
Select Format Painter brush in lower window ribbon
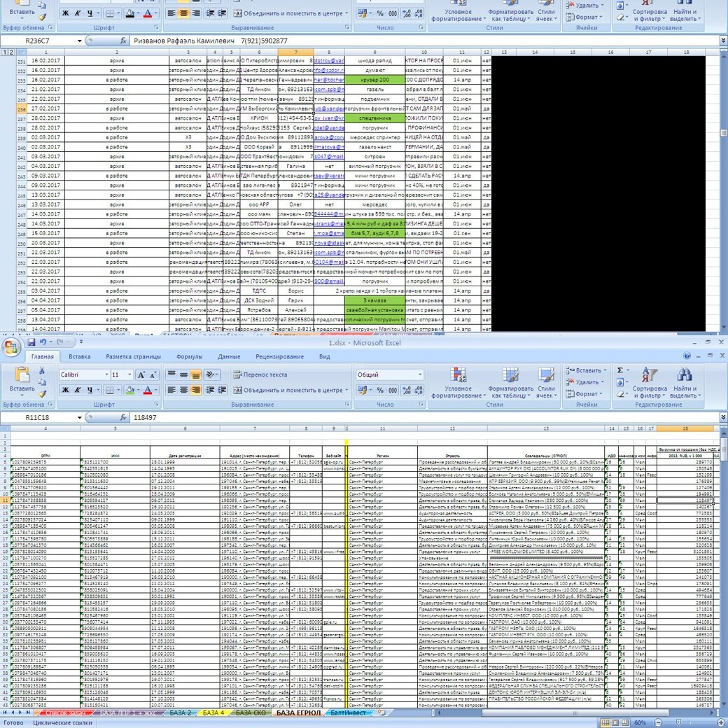42,393
